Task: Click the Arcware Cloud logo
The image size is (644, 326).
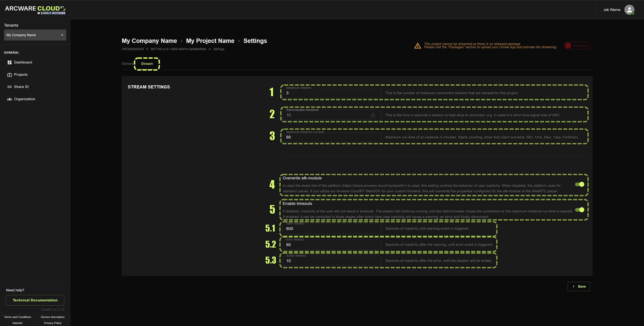Action: pos(35,10)
